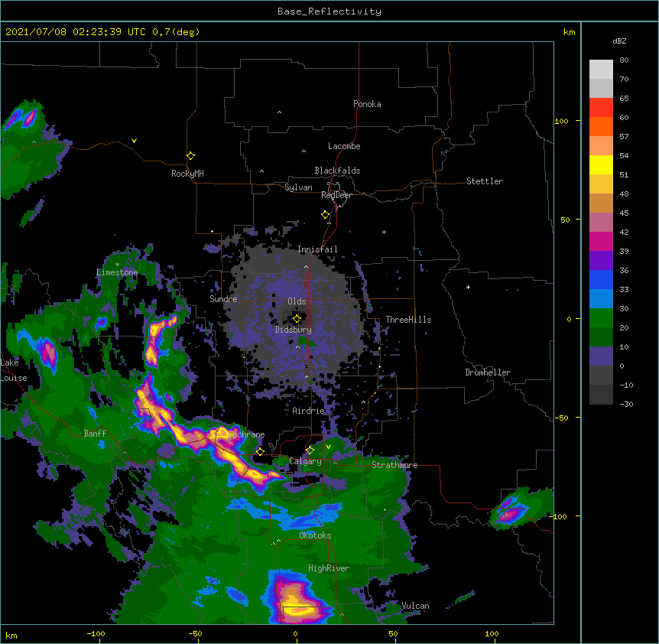Screen dimensions: 659x644
Task: Click the Drumheller label
Action: pos(488,372)
